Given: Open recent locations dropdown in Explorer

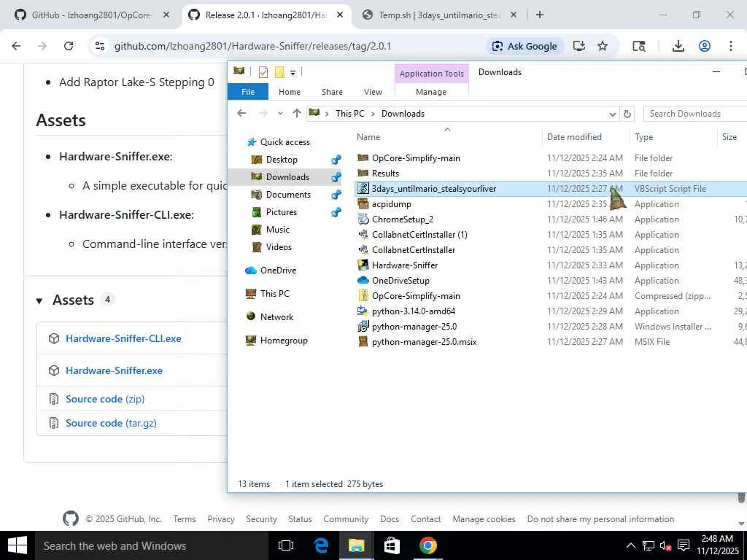Looking at the screenshot, I should click(280, 113).
